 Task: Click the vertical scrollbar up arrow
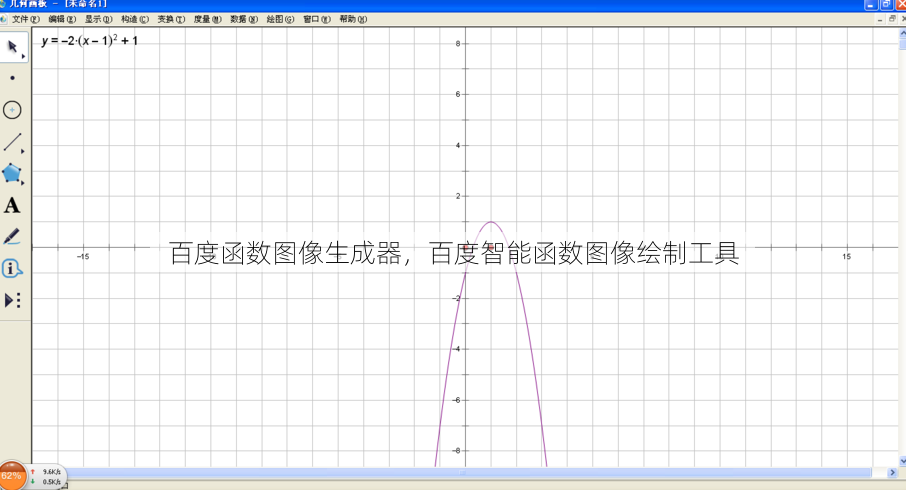coord(903,33)
